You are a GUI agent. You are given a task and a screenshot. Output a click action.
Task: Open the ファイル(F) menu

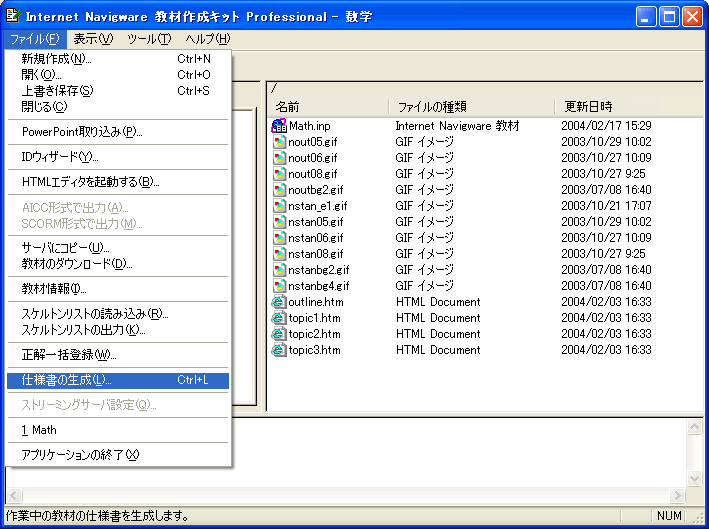(35, 39)
